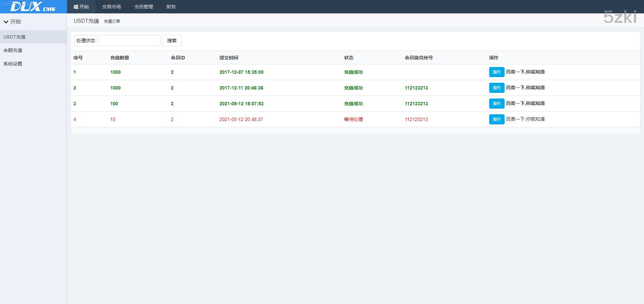
Task: Go to 余额充值 in the sidebar
Action: click(x=13, y=50)
